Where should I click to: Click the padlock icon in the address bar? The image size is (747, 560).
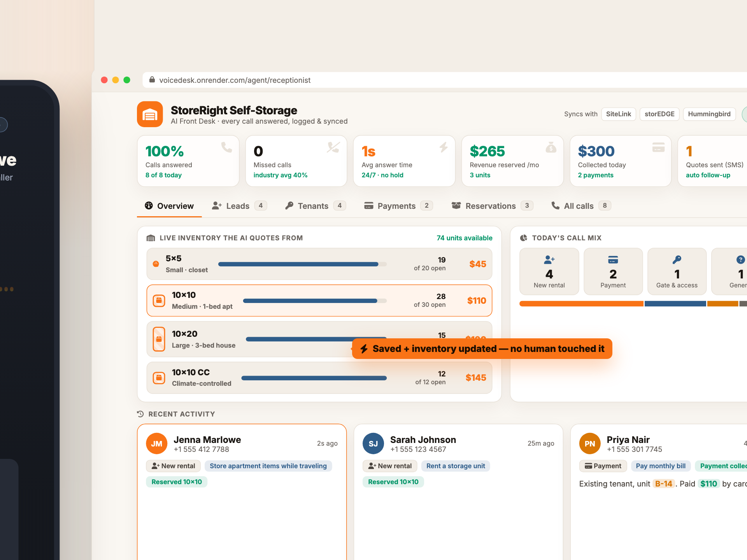pyautogui.click(x=152, y=80)
